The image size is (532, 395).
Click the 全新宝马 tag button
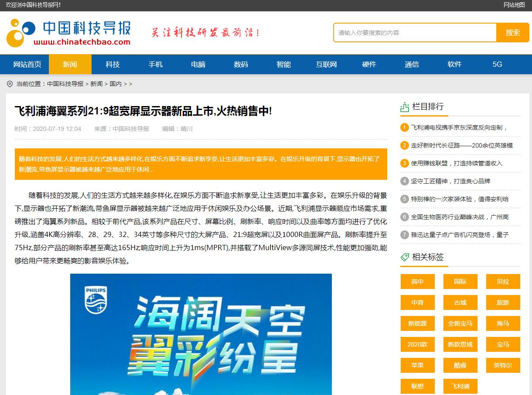tap(460, 323)
